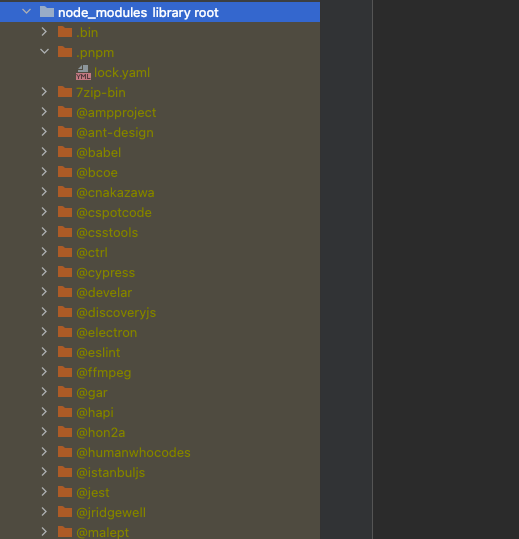This screenshot has height=539, width=519.
Task: Expand the 7zip-bin folder chevron
Action: point(44,92)
